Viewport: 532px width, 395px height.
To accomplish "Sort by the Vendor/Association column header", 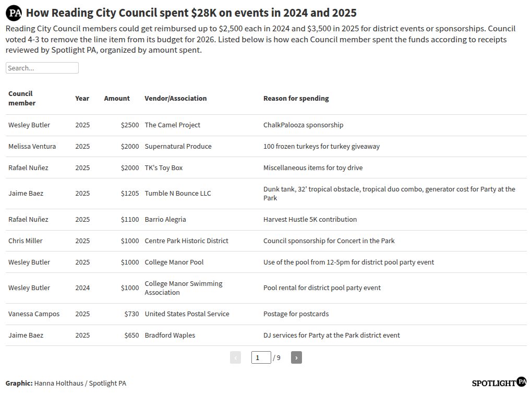I will 176,98.
